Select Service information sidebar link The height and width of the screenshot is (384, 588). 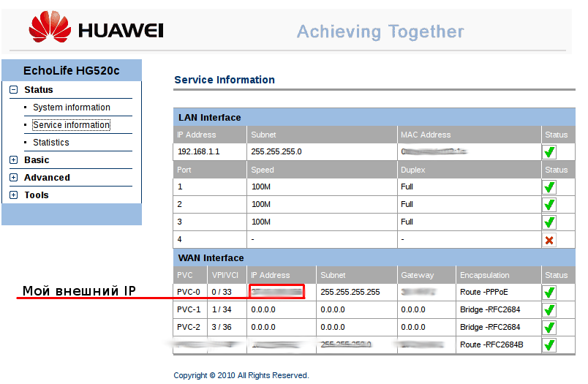(x=71, y=125)
